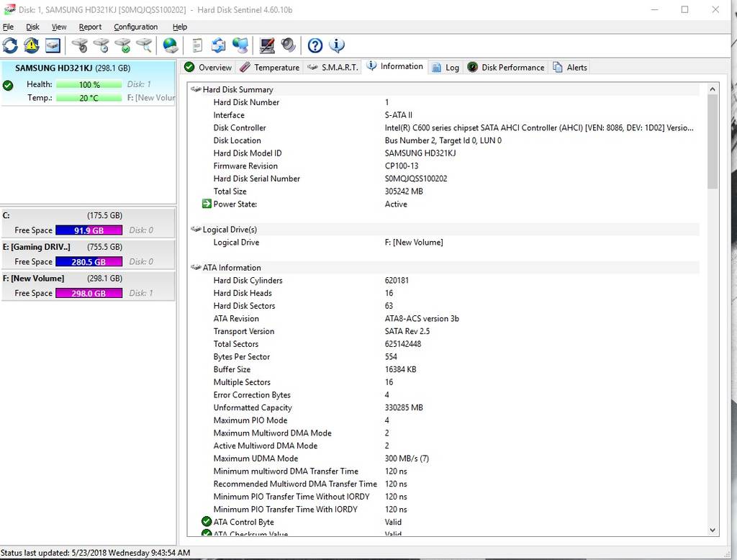Collapse the ATA Information section header
The image size is (737, 560).
444,268
